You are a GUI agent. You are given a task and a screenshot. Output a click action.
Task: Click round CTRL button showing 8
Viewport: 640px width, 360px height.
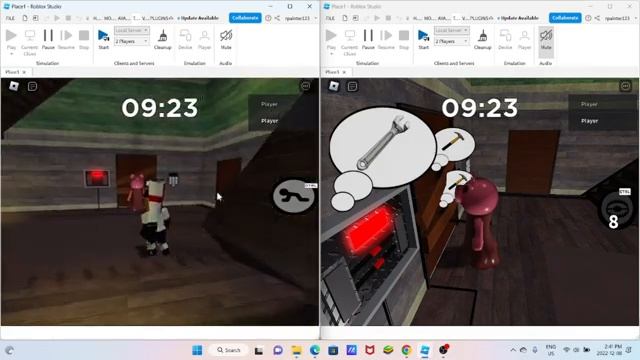point(616,209)
